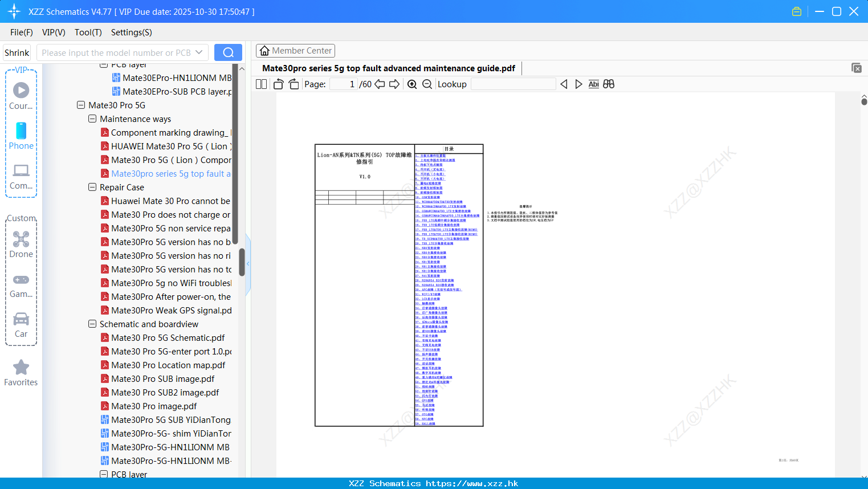Screen dimensions: 868x489
Task: Click PDF viewer vertical scrollbar thumb
Action: [864, 101]
